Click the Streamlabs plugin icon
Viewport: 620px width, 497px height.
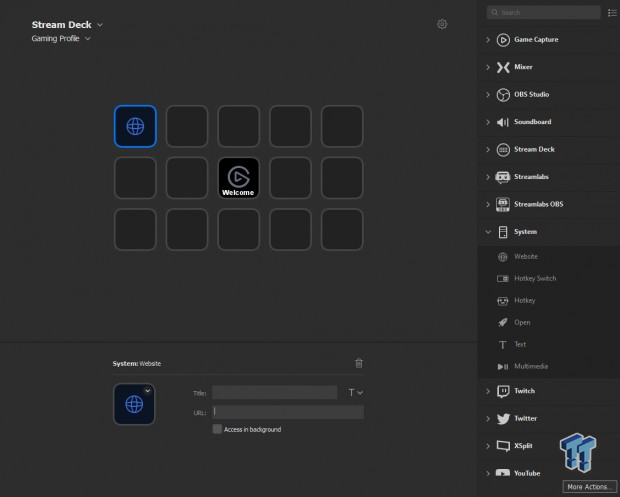point(503,177)
